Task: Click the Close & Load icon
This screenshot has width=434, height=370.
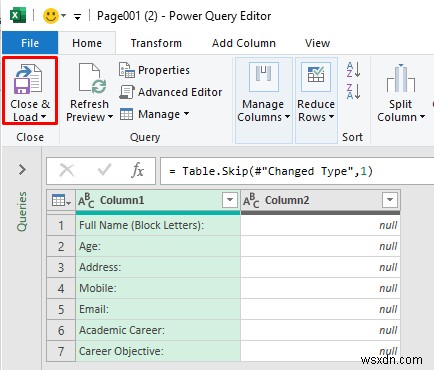Action: (x=28, y=79)
